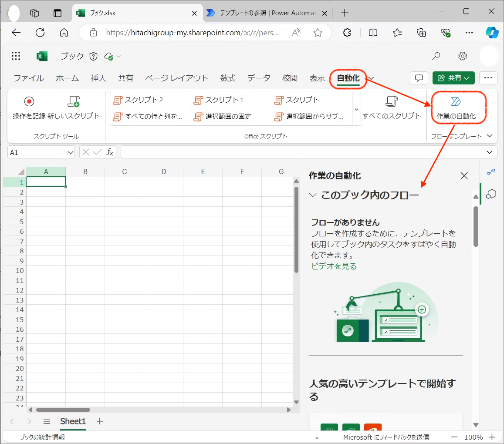Select the Sheet1 tab
Screen dimensions: 504x444
click(73, 421)
